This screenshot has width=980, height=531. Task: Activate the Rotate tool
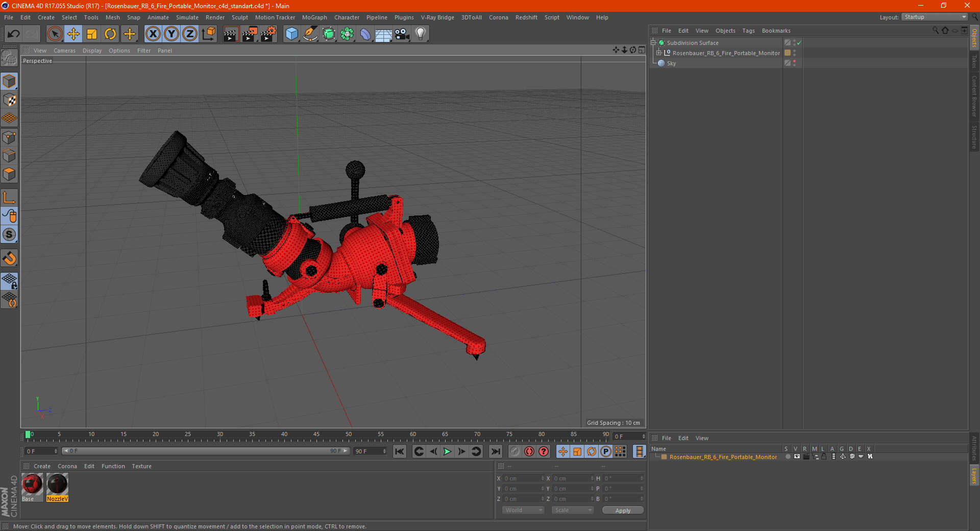(x=110, y=34)
